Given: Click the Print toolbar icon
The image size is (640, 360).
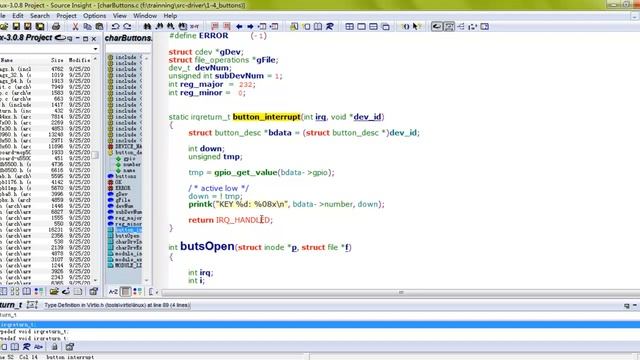Looking at the screenshot, I should pyautogui.click(x=56, y=27).
